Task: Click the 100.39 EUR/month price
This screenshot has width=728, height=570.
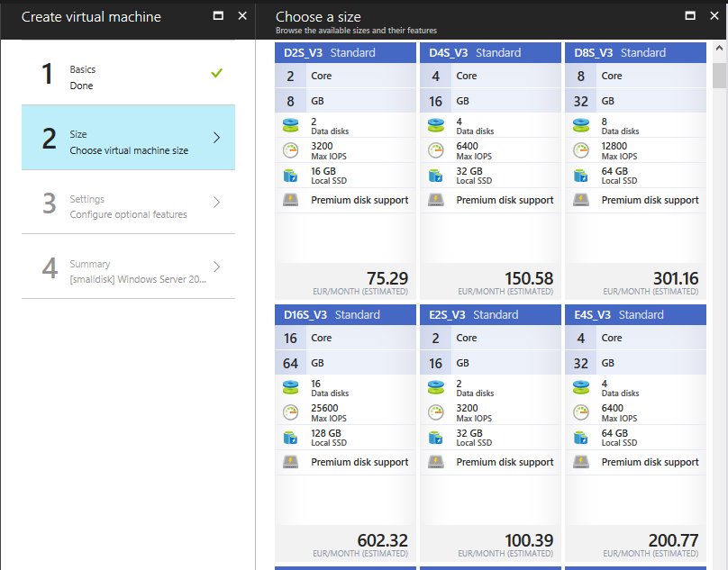Action: coord(529,540)
